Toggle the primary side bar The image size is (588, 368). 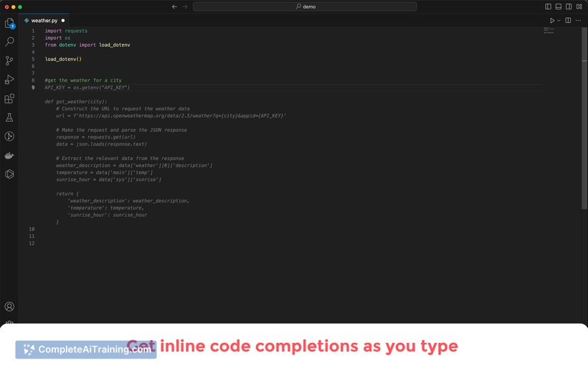[x=549, y=6]
